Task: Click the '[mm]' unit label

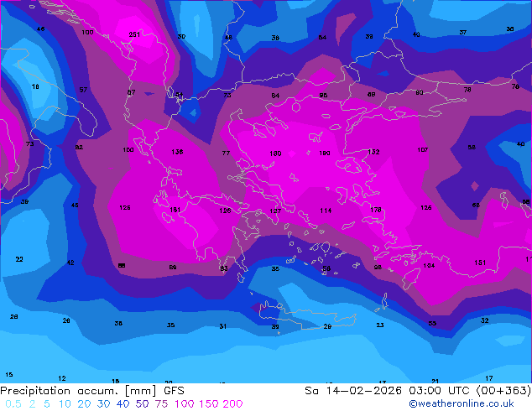Action: [x=141, y=391]
